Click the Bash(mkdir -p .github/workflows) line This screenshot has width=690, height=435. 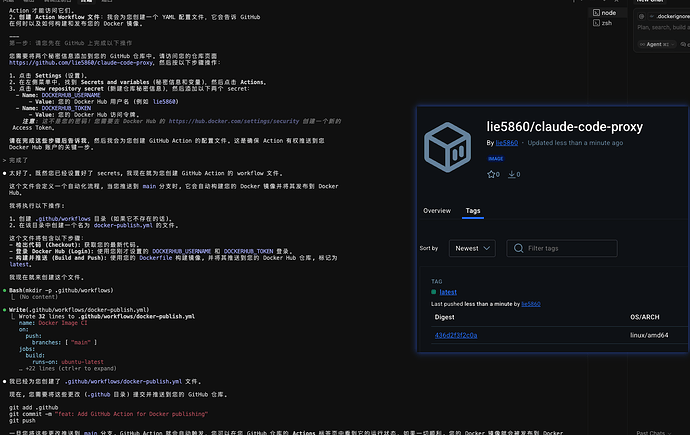click(61, 290)
